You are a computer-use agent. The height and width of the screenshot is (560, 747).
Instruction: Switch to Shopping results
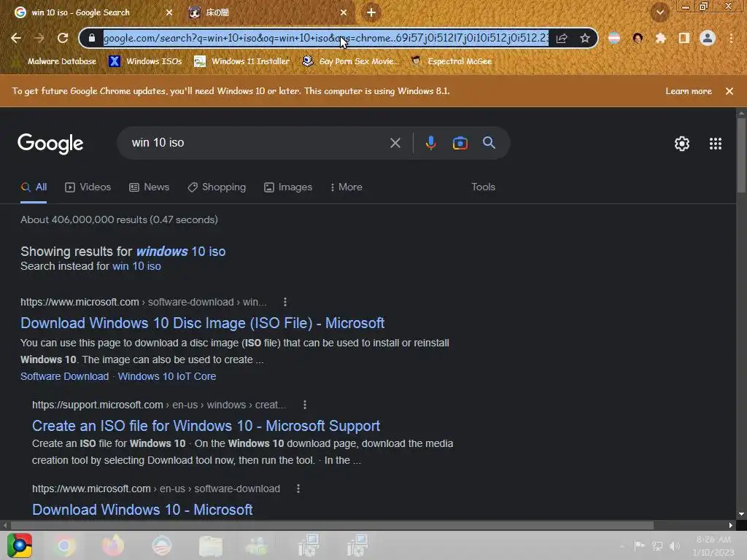(x=217, y=187)
